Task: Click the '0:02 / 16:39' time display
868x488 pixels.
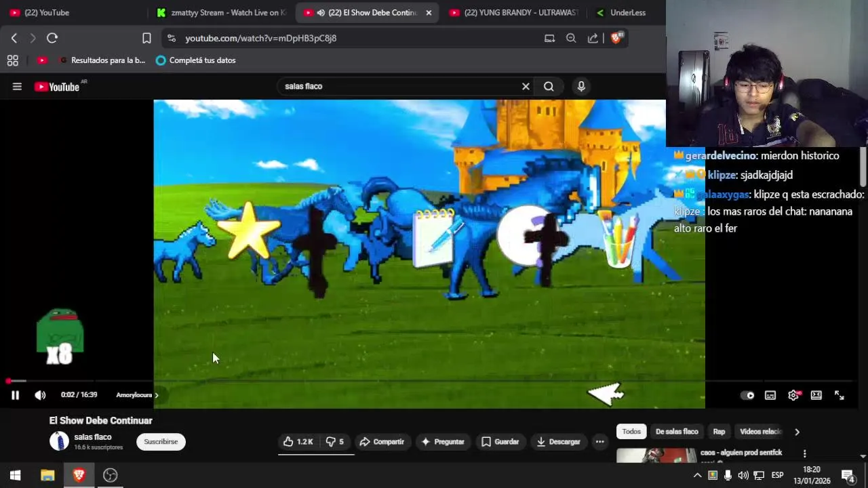Action: tap(79, 395)
